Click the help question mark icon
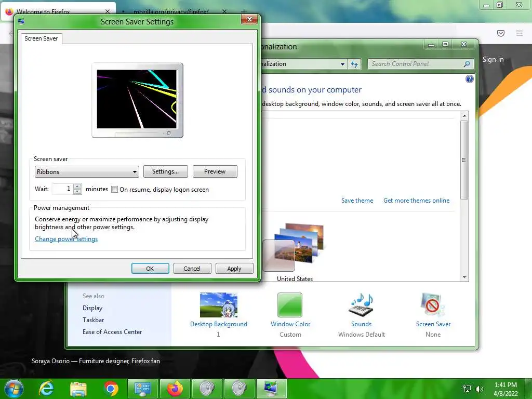 pyautogui.click(x=469, y=79)
